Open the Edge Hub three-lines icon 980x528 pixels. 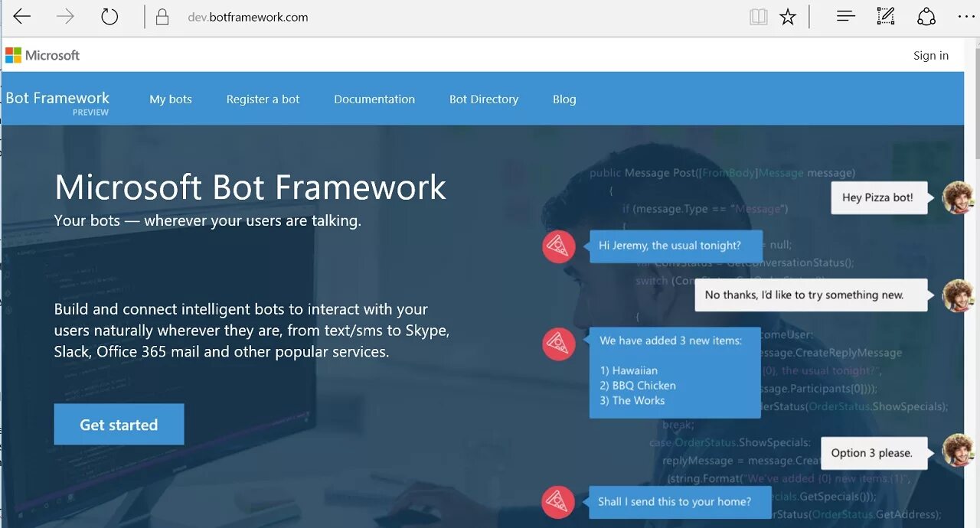846,16
